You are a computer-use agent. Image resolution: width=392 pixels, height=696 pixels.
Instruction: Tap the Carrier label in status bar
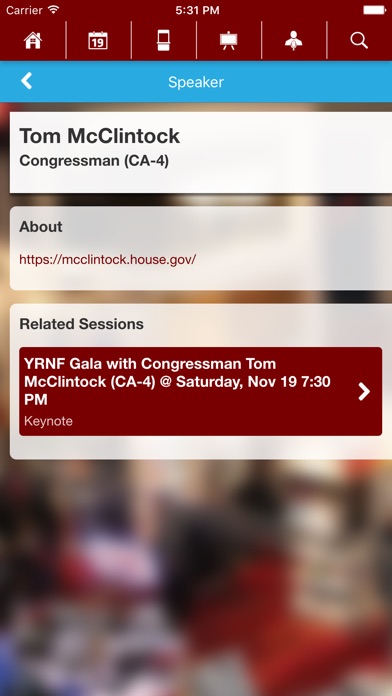pos(24,10)
